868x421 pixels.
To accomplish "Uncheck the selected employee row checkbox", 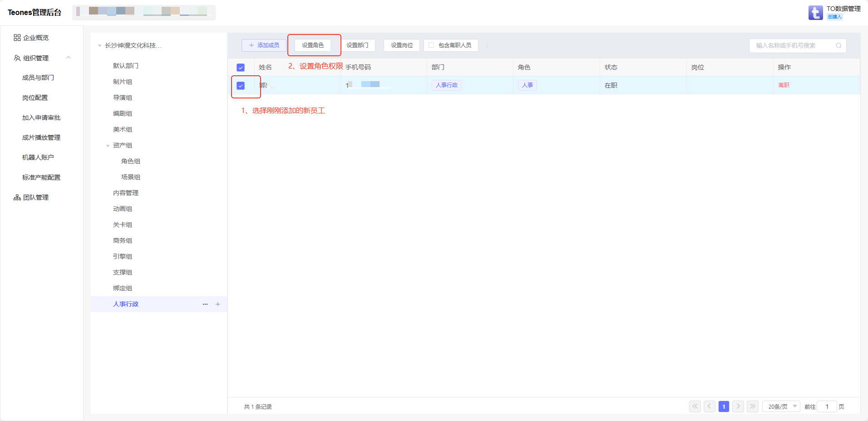I will click(241, 86).
